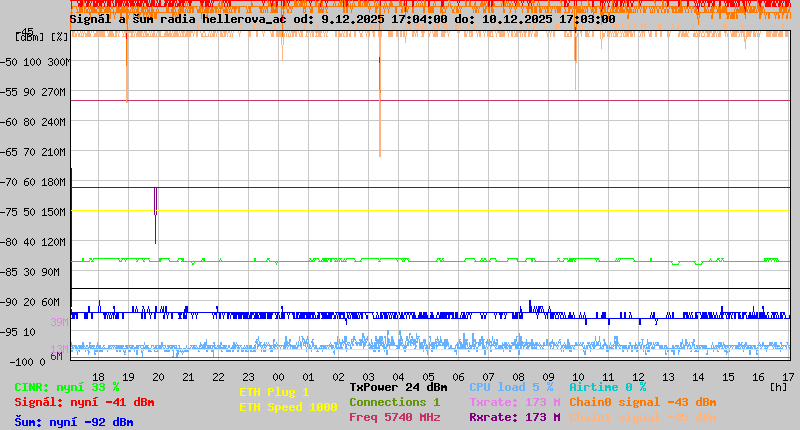This screenshot has width=800, height=430.
Task: Click the Connections 1 legend text
Action: pos(394,402)
